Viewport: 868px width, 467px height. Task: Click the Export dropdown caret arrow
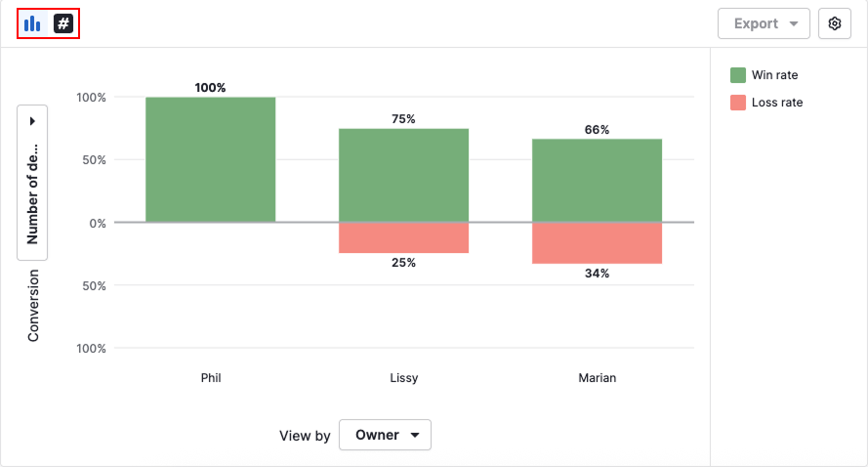pos(794,24)
